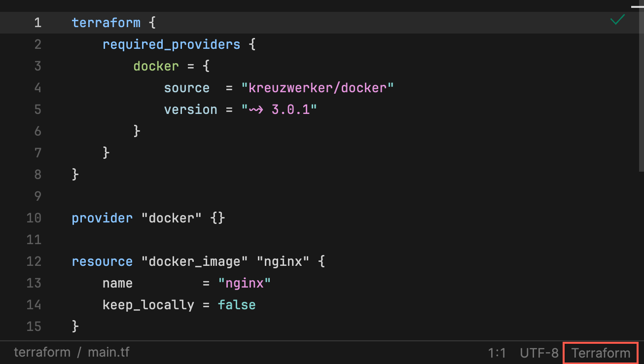This screenshot has width=644, height=364.
Task: Click the version constraint "~> 3.0.1"
Action: click(x=280, y=109)
